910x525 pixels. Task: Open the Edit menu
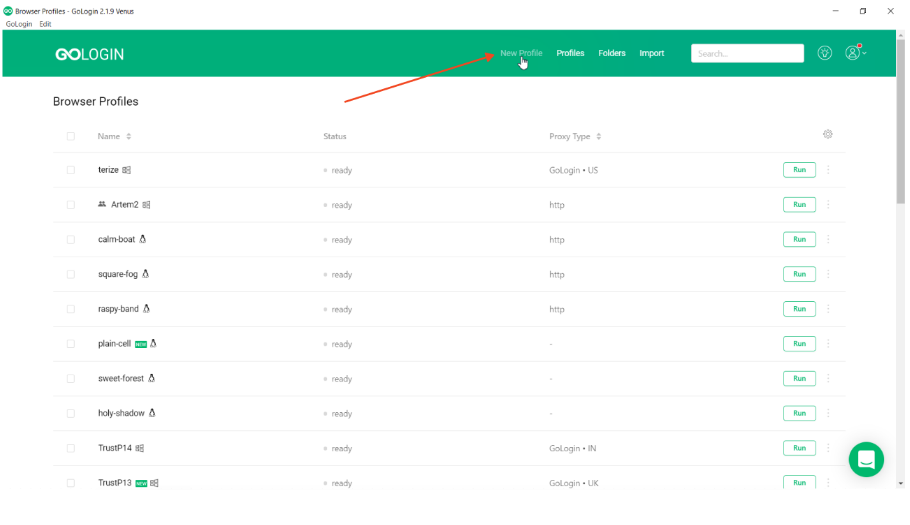click(x=45, y=24)
